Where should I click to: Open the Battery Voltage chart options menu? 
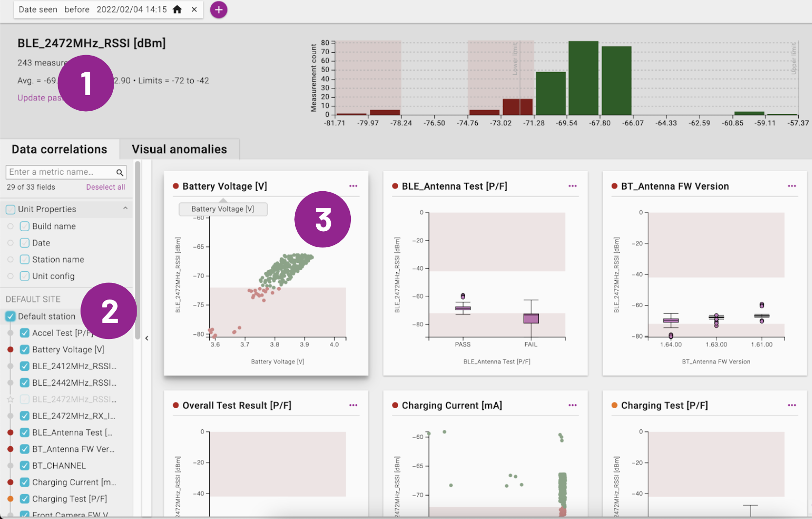(x=353, y=186)
